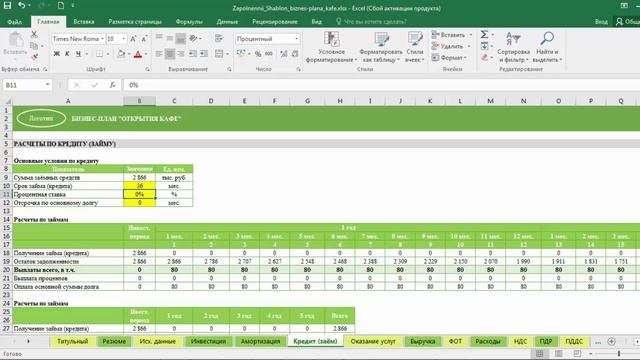Click the increase decimal icon
The image size is (640, 360).
point(284,54)
